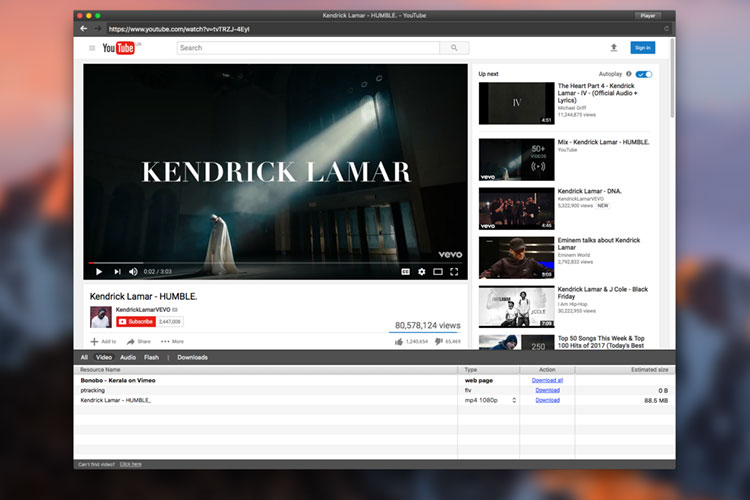Select Kendrick Lamar - HUMBLE_ resource name

pos(115,400)
